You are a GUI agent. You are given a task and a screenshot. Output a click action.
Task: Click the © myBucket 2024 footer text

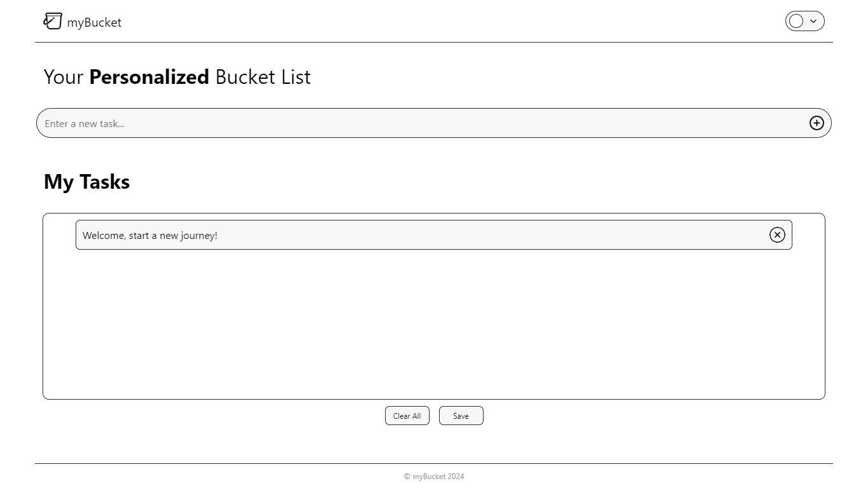pos(434,477)
